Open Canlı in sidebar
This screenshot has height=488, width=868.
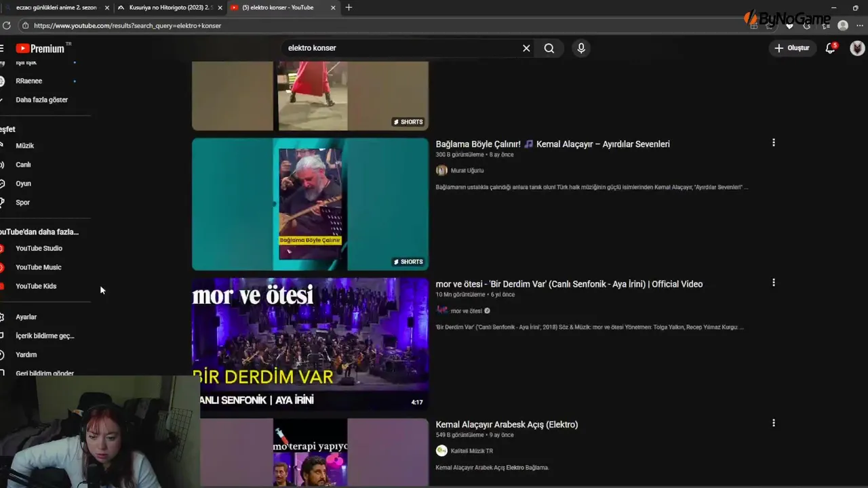24,165
